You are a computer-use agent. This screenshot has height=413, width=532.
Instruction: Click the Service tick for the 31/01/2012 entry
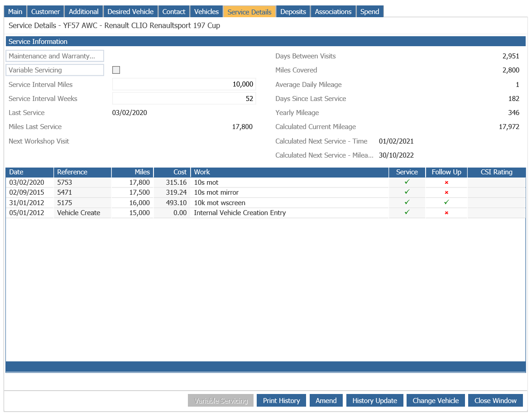(407, 202)
